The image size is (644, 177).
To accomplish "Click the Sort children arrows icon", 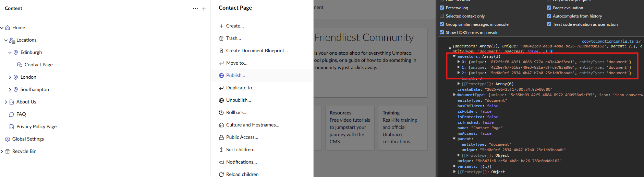I will [x=221, y=150].
